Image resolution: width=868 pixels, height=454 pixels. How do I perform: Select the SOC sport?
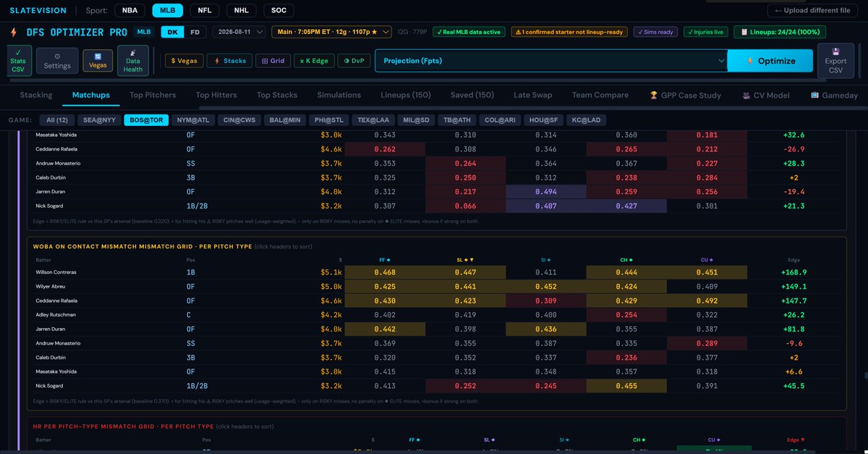[x=278, y=11]
